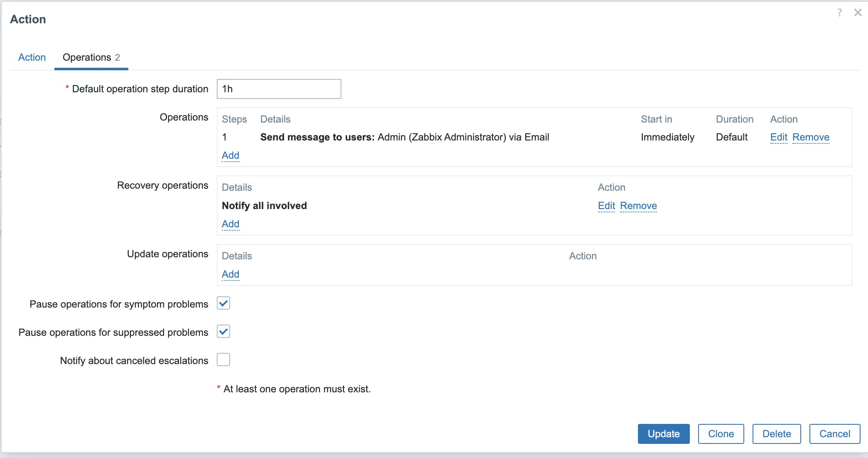Uncheck Pause operations for symptom problems
The image size is (868, 458).
click(x=223, y=303)
